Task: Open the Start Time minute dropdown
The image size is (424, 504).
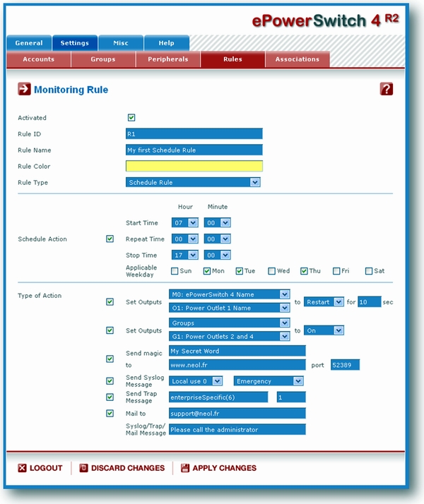Action: pyautogui.click(x=217, y=223)
